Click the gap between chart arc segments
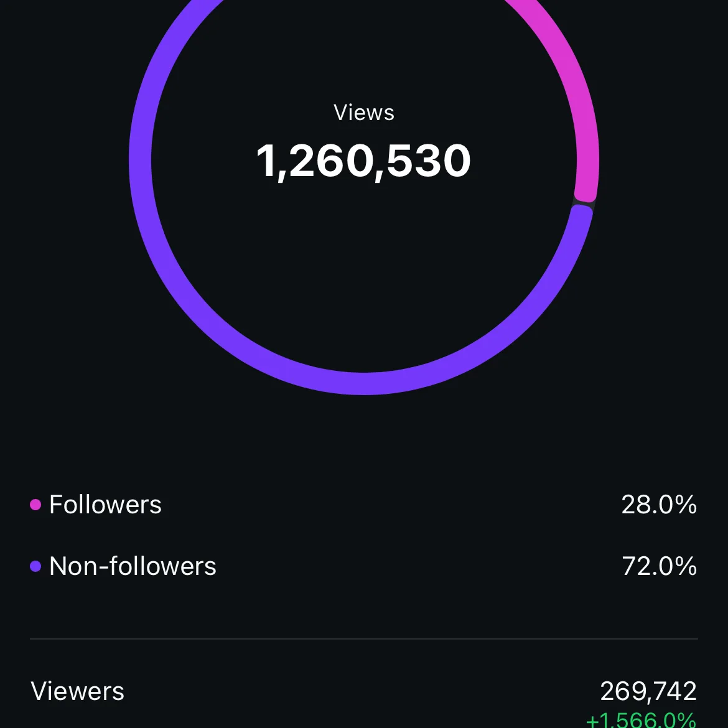 [584, 204]
